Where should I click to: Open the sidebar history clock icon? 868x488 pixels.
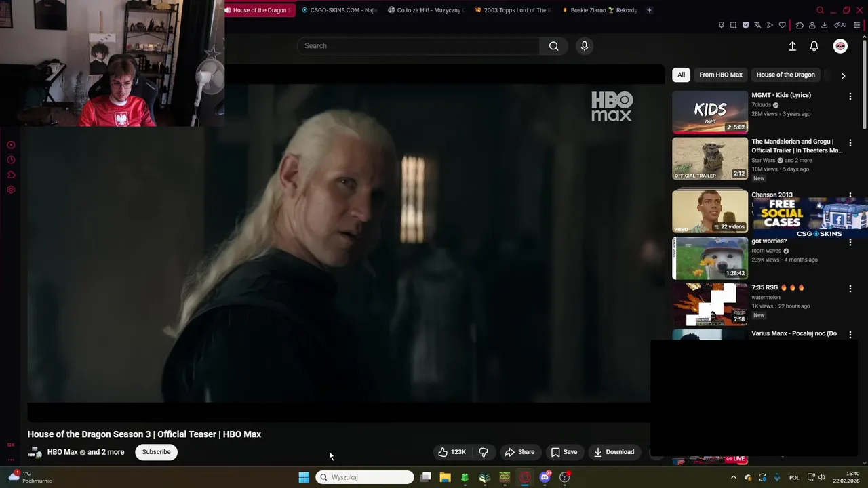(x=11, y=160)
